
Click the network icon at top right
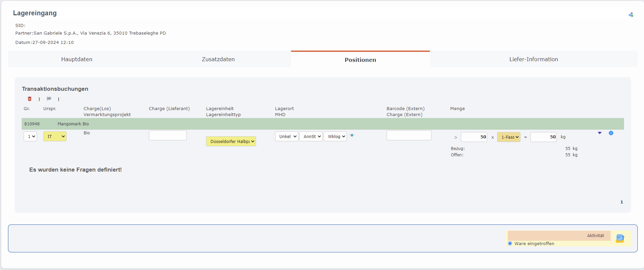click(631, 15)
